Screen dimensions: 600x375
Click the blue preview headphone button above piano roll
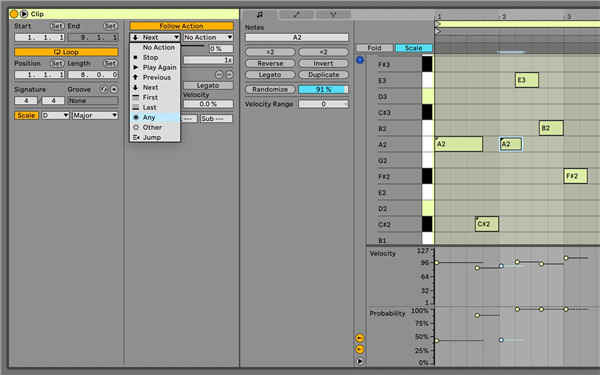point(360,60)
